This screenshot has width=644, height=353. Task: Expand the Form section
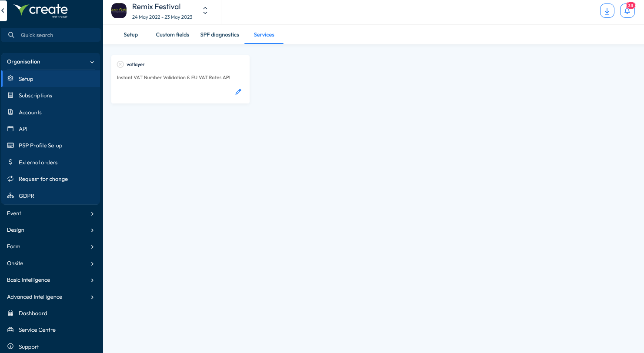click(50, 246)
